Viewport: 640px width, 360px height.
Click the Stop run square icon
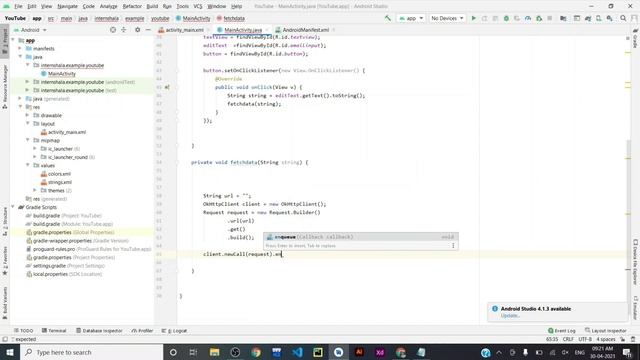[550, 18]
